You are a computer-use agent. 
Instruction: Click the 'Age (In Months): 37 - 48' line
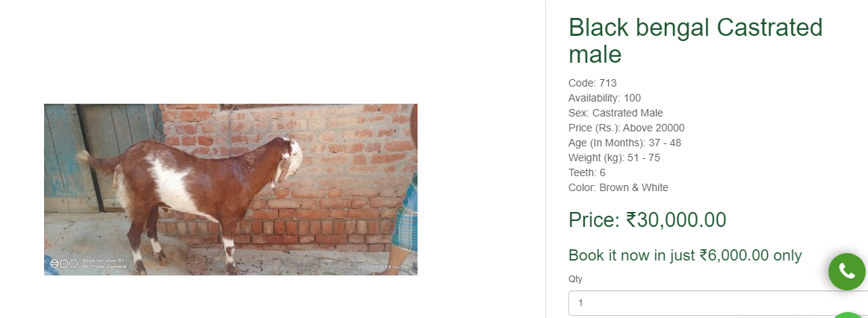(x=624, y=143)
